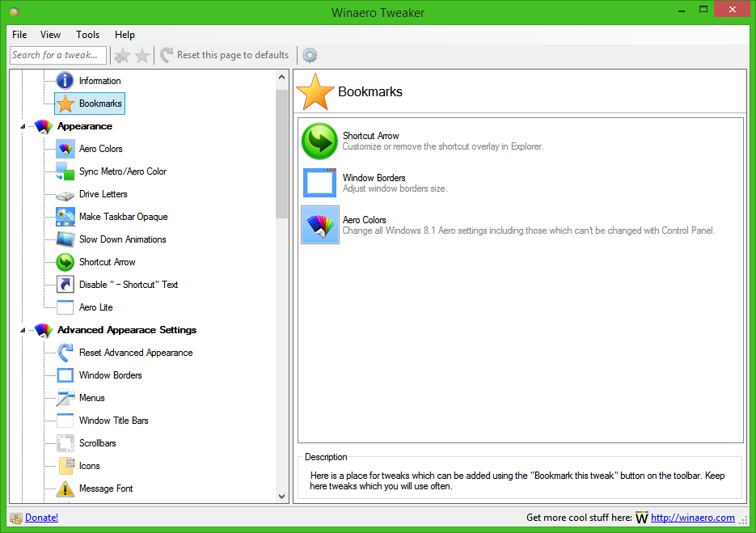
Task: Collapse the Advanced Appearace Settings category
Action: (22, 331)
